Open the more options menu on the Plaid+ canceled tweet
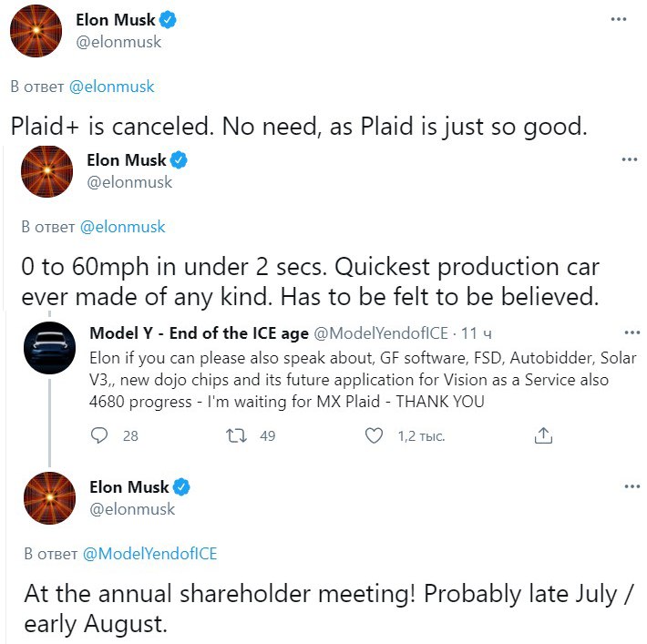Viewport: 647px width, 644px height. [x=619, y=19]
